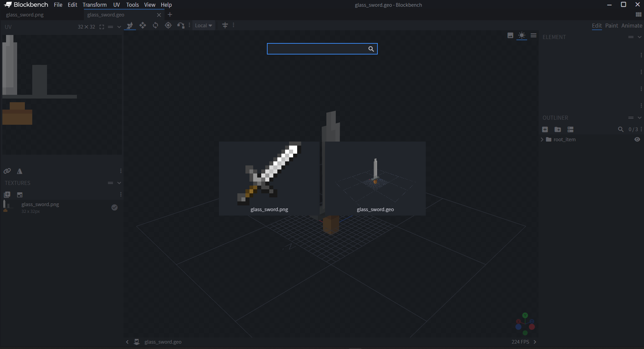Search the Outliner with magnifier icon

point(621,129)
